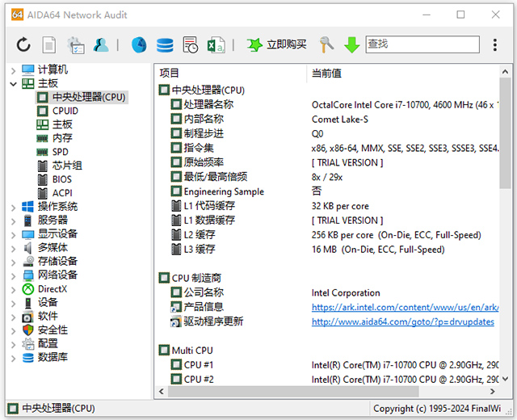Select the CPU #2 row
Screen dimensions: 517x420
coord(328,380)
